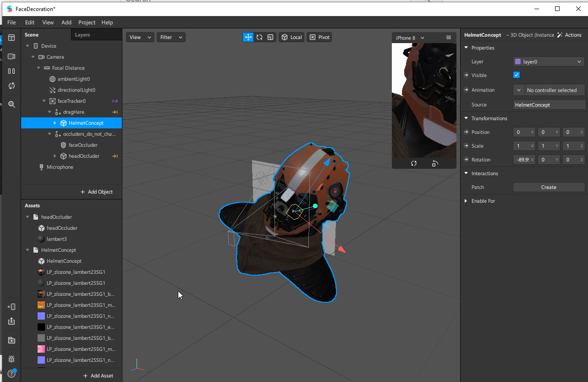The image size is (588, 382).
Task: Open the Animation controller dropdown
Action: click(x=518, y=90)
